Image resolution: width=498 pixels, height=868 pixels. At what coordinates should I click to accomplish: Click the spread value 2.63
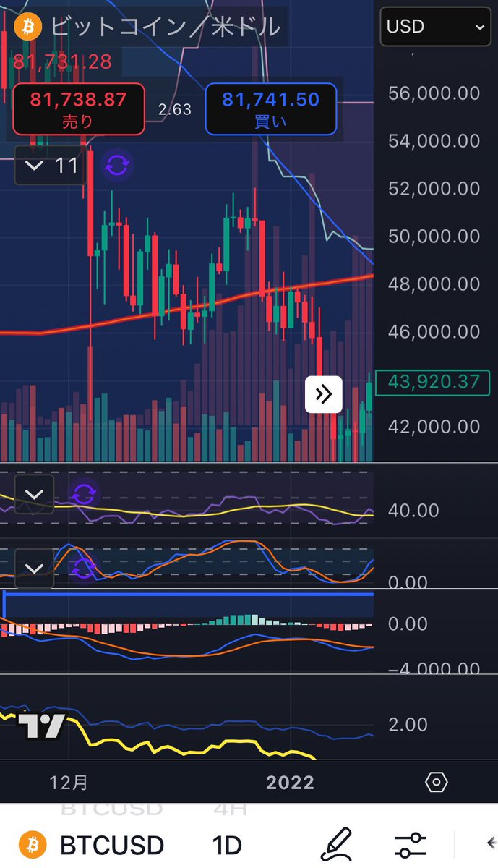(175, 109)
